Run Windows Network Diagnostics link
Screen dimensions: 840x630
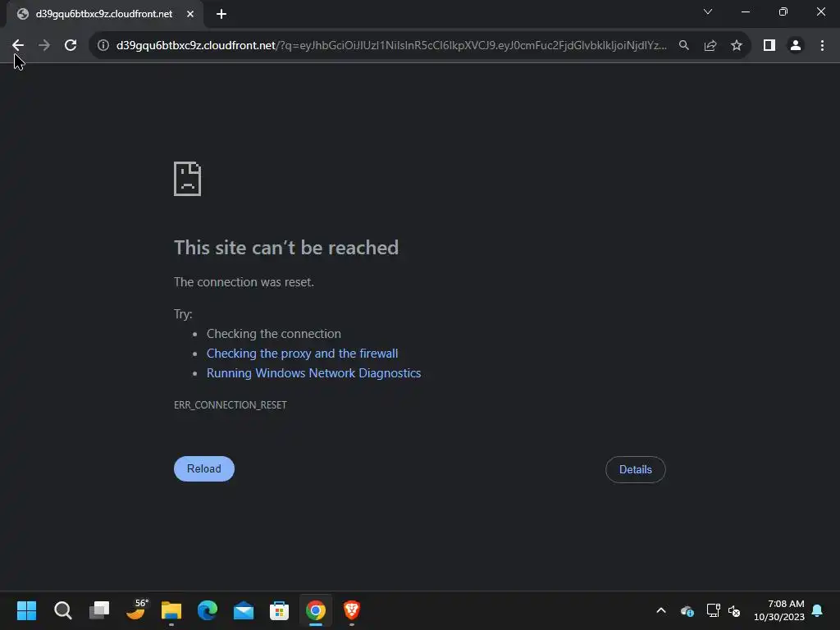[x=314, y=373]
